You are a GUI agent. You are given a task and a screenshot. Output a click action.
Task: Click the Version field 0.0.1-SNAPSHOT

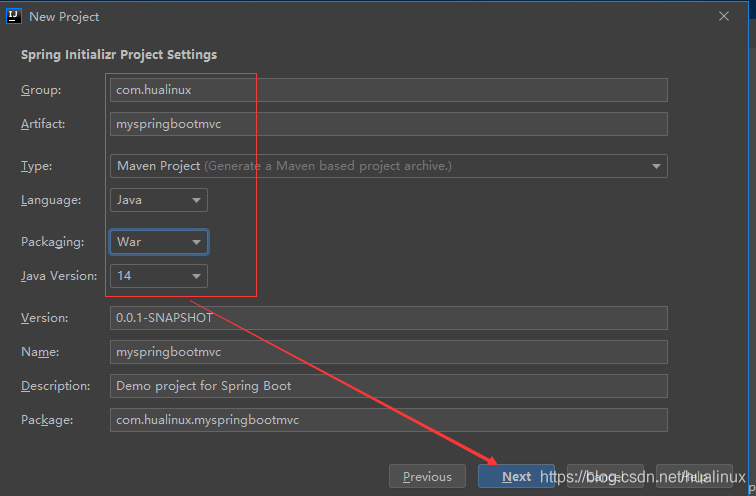coord(389,318)
